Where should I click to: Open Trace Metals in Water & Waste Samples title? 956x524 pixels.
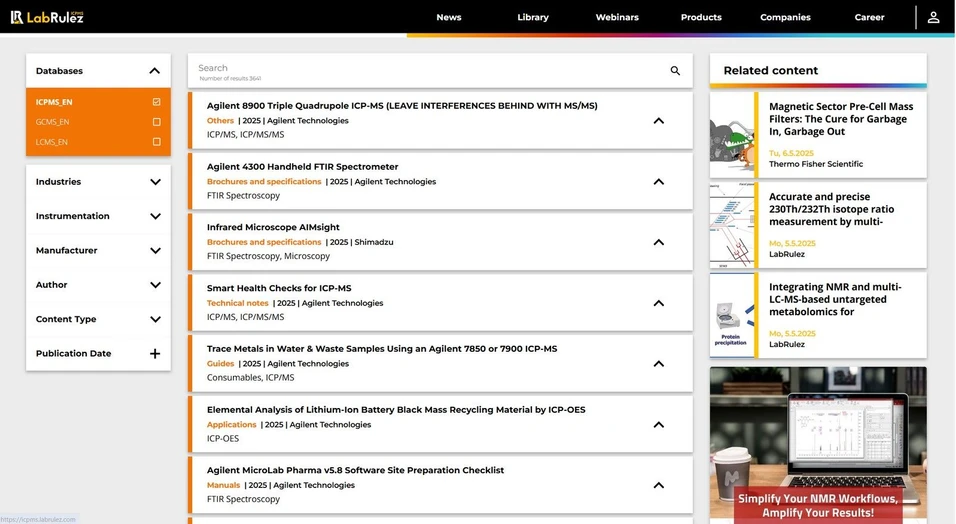click(382, 349)
